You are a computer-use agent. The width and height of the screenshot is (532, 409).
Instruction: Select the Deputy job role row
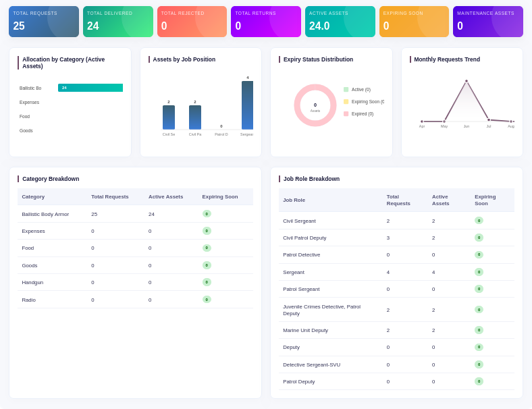[396, 348]
